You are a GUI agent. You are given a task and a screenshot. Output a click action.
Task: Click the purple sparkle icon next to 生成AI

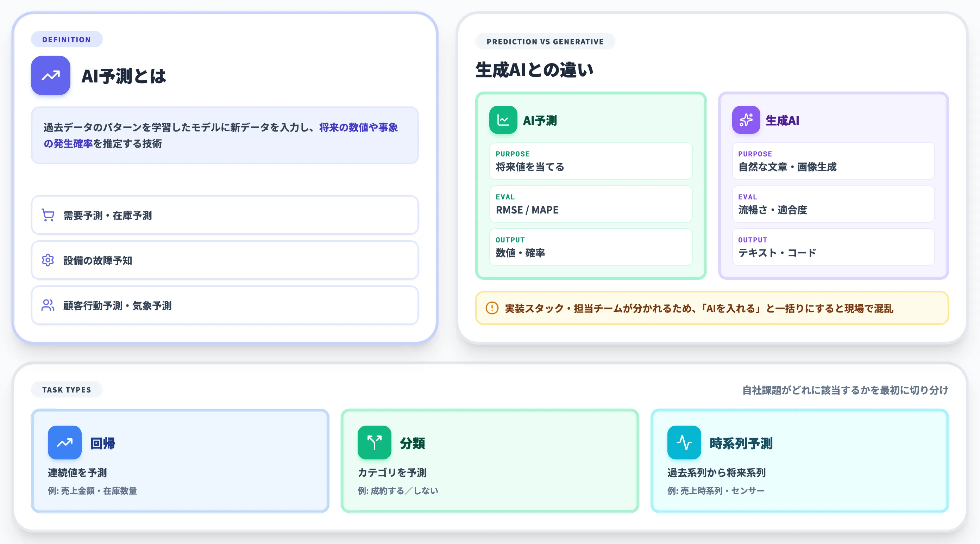click(x=746, y=120)
